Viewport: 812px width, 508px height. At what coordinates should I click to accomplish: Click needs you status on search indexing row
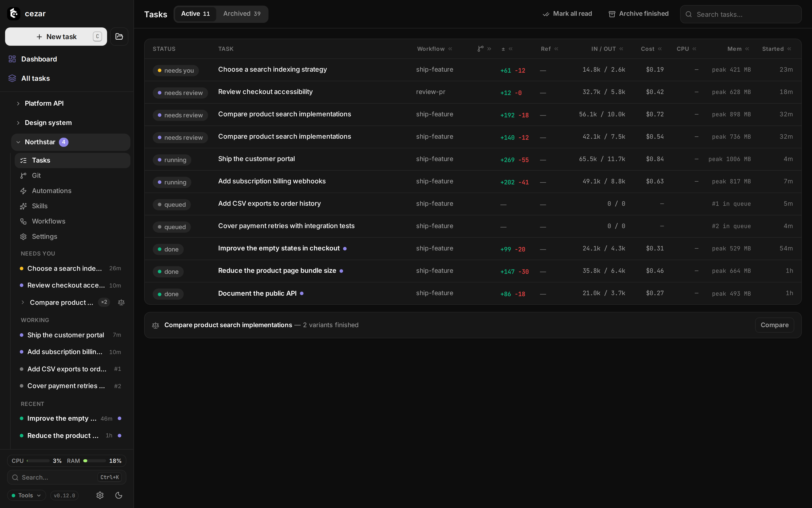tap(176, 70)
